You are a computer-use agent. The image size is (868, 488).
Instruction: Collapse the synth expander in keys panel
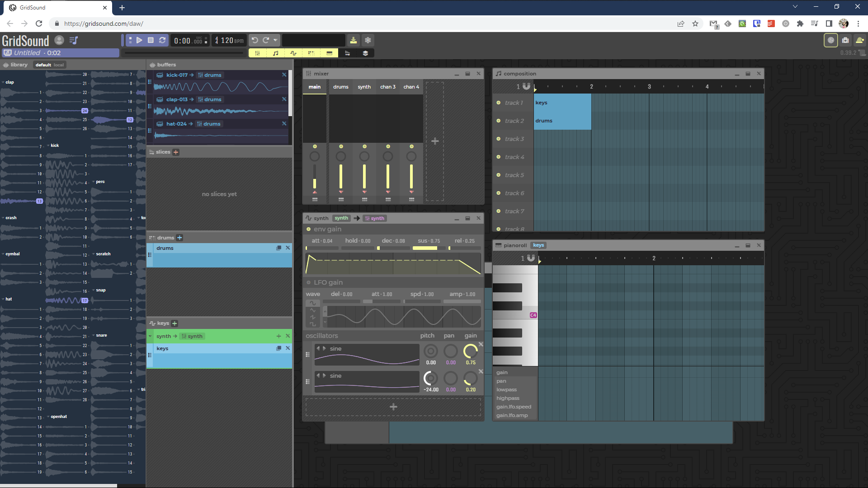150,336
